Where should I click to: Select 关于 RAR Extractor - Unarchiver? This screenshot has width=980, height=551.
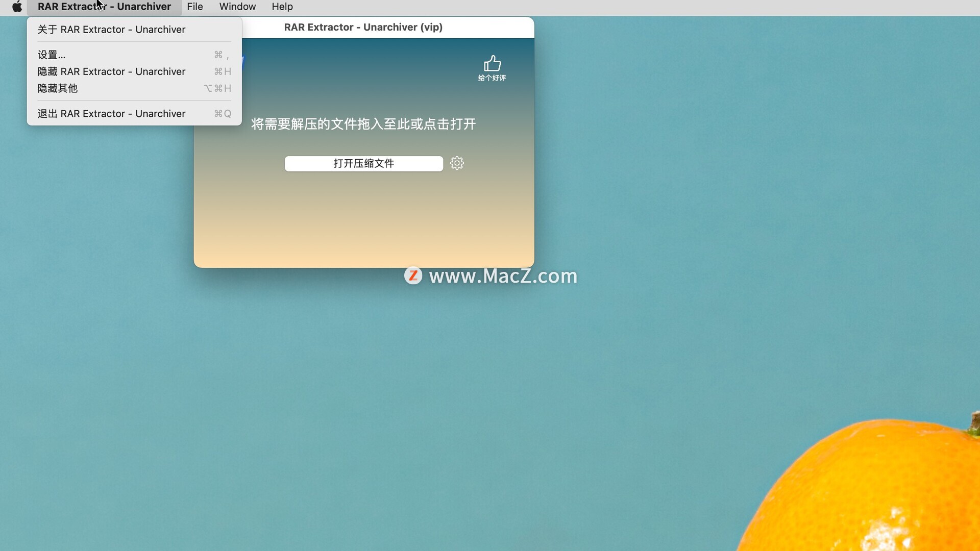coord(134,30)
